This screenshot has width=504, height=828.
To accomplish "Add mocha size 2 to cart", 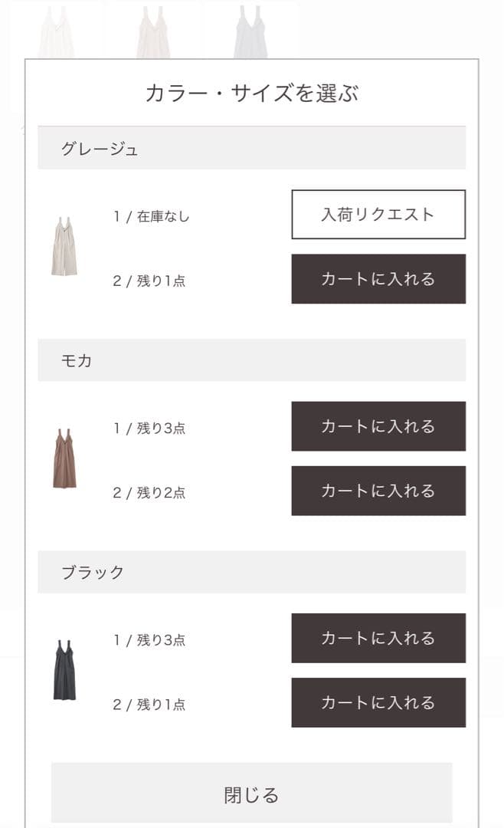I will pyautogui.click(x=378, y=490).
